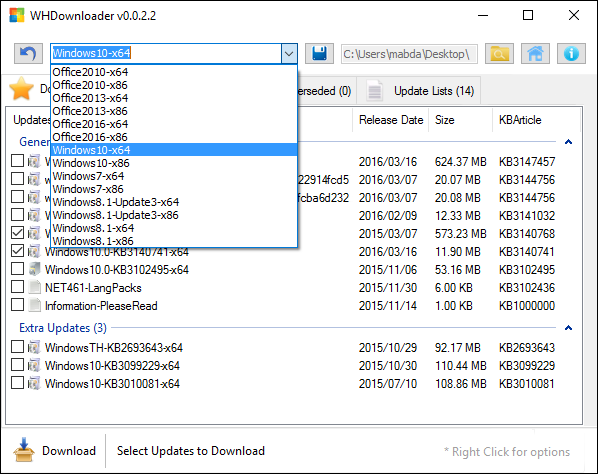Click the home icon in toolbar
Viewport: 598px width, 474px height.
click(x=535, y=53)
